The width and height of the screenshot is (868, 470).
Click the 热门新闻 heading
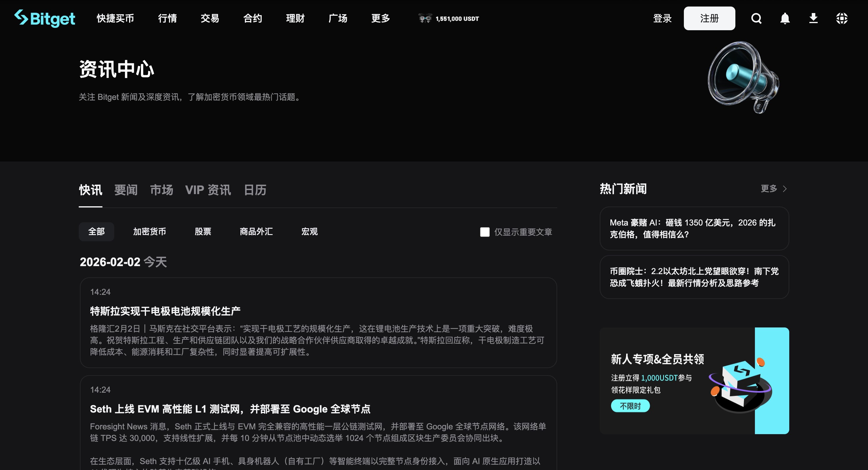[x=623, y=188]
